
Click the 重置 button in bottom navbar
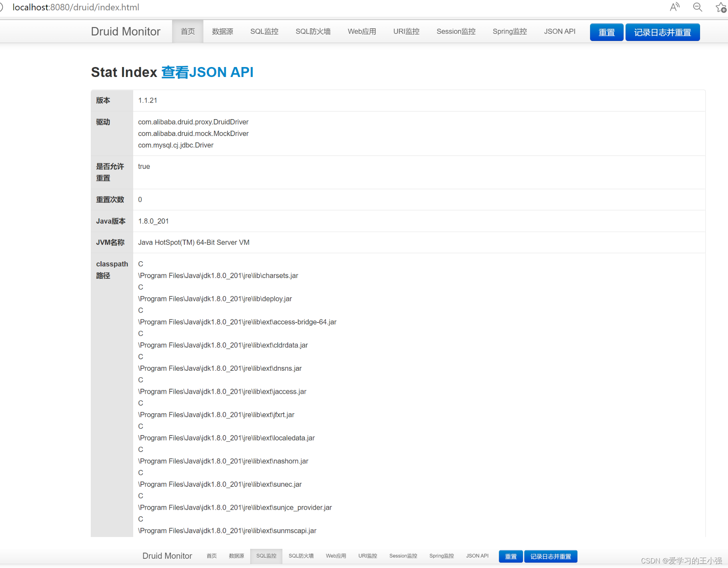(x=511, y=556)
